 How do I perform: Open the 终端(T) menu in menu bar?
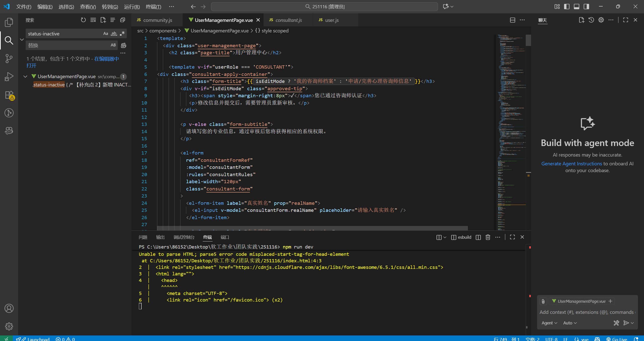153,7
